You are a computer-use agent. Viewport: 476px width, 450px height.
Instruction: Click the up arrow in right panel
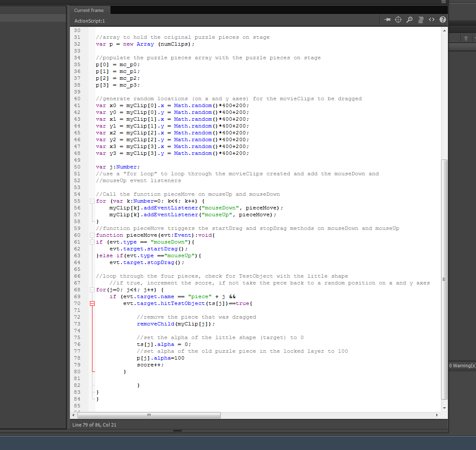click(466, 38)
